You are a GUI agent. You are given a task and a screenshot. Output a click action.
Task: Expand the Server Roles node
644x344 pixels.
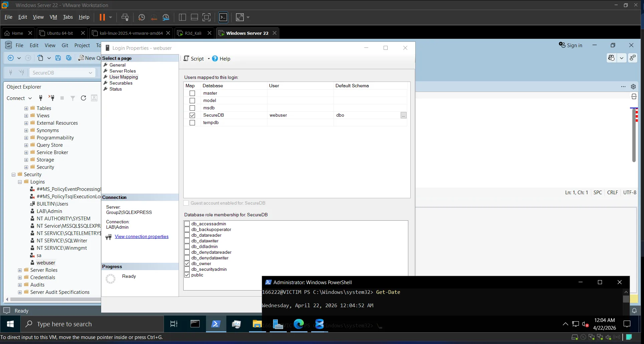pos(20,270)
